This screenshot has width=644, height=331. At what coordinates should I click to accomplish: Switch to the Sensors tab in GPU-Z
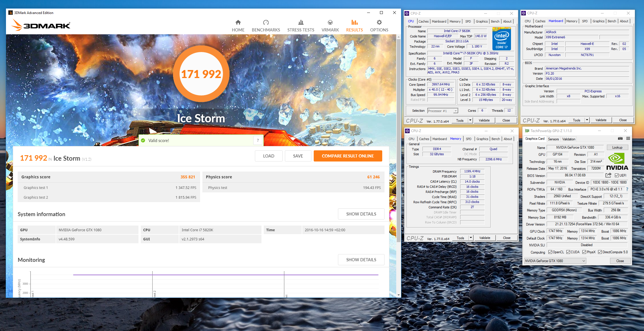(x=553, y=139)
